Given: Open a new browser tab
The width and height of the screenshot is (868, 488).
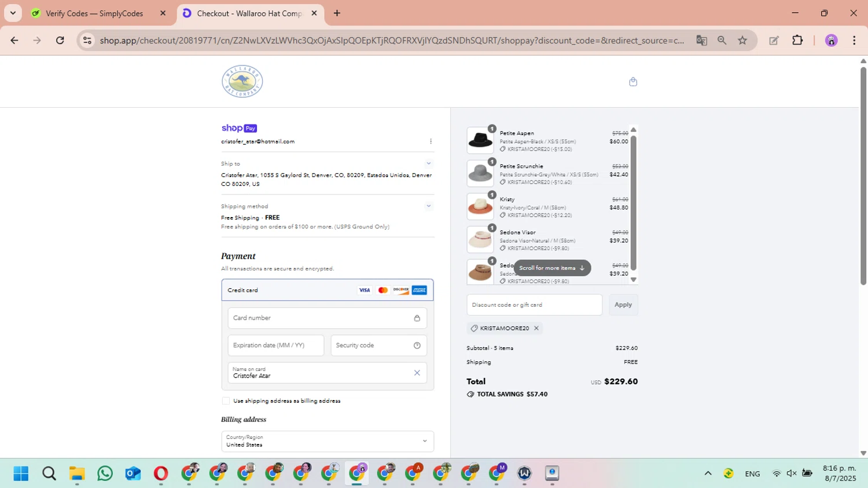Looking at the screenshot, I should (337, 13).
